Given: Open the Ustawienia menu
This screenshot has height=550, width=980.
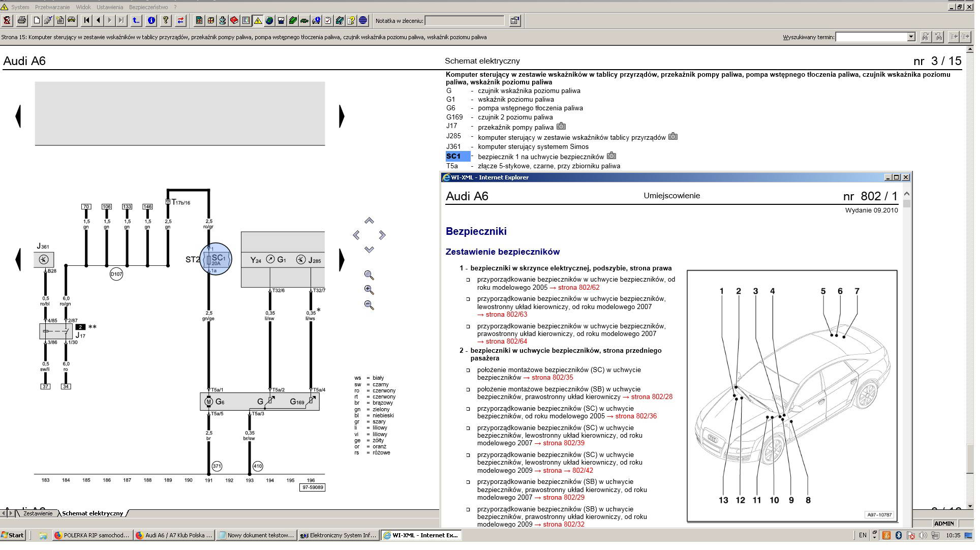Looking at the screenshot, I should pos(110,7).
